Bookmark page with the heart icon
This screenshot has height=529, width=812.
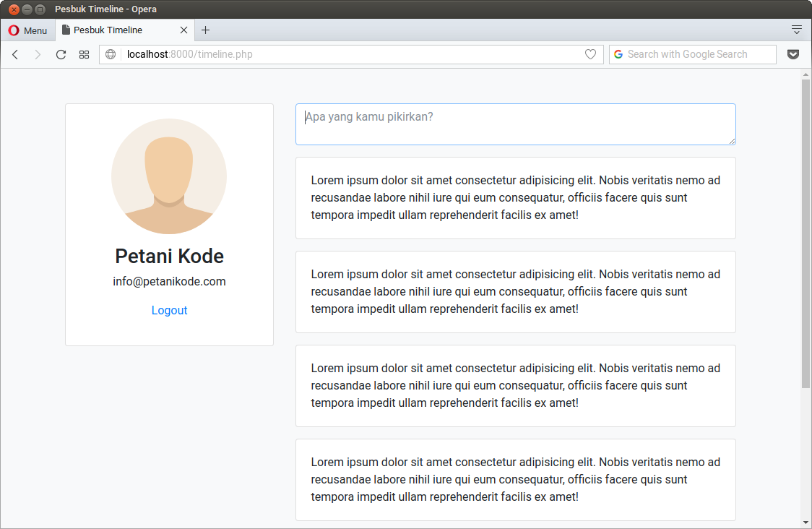click(x=590, y=54)
